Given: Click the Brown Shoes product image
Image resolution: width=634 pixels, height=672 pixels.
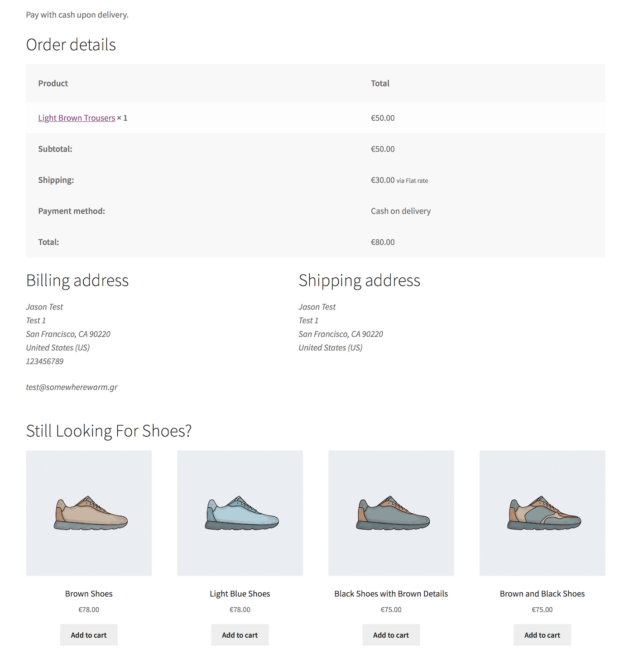Looking at the screenshot, I should (x=89, y=513).
